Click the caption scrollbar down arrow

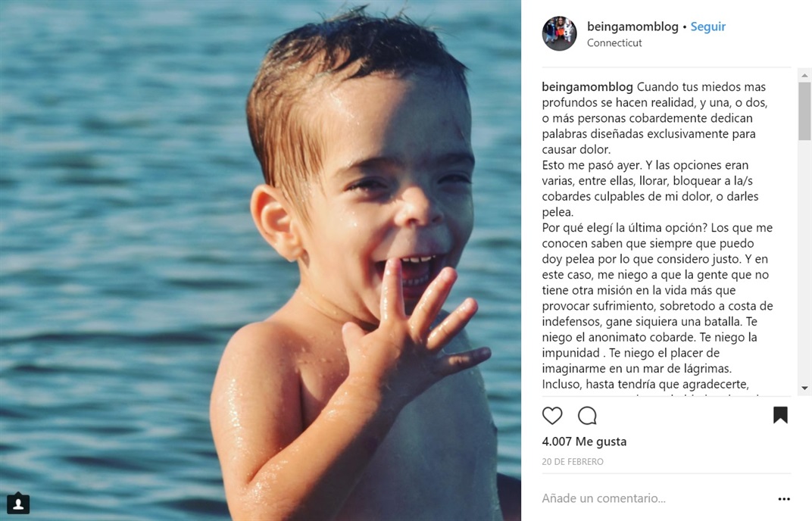[804, 388]
